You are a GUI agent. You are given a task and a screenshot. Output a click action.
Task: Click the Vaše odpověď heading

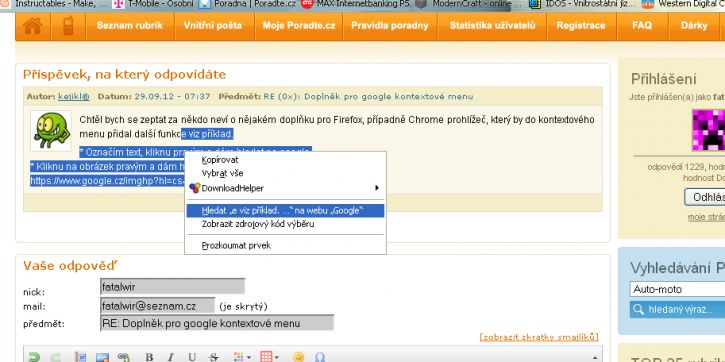tap(70, 266)
